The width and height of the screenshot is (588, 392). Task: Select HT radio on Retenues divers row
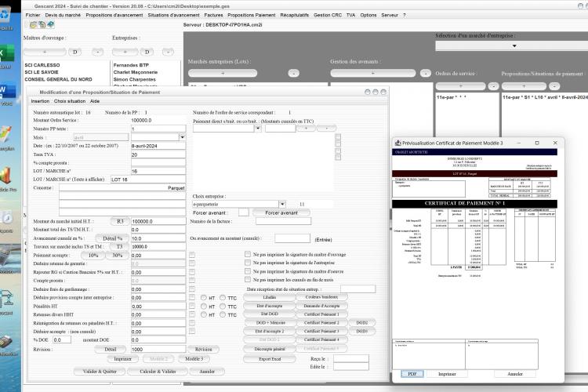(x=204, y=314)
